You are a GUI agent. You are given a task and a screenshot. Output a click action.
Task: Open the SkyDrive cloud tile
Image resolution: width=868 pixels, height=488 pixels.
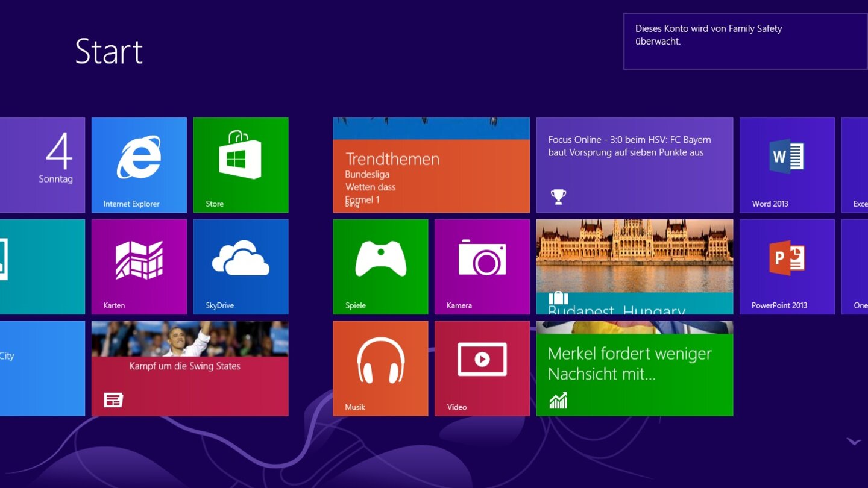tap(241, 267)
